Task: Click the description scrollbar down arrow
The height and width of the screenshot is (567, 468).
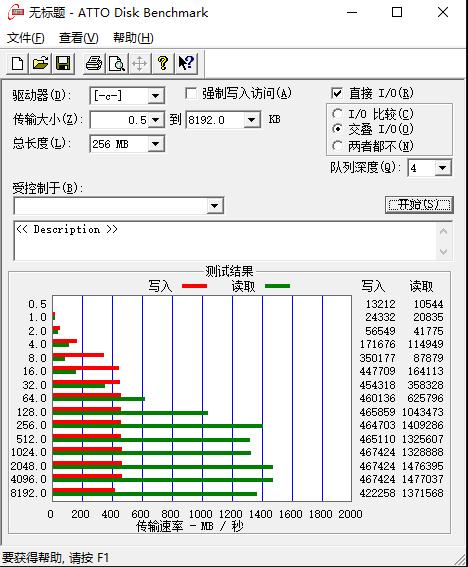Action: pyautogui.click(x=443, y=251)
